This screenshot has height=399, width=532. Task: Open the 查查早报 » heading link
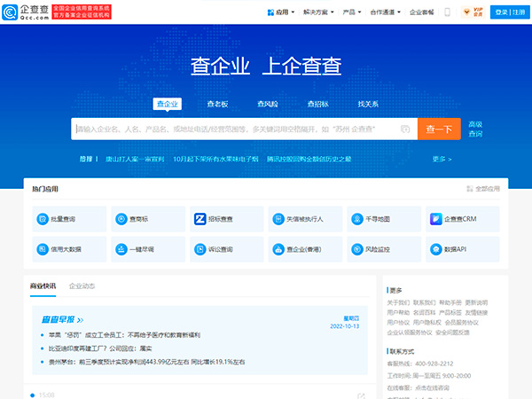click(62, 319)
